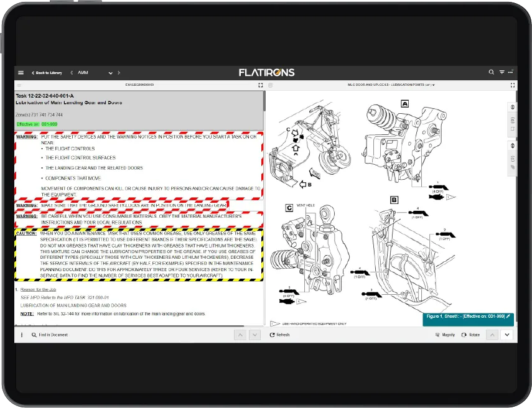Click the NOTE about SIL 32-144
This screenshot has height=408, width=532.
tap(113, 313)
